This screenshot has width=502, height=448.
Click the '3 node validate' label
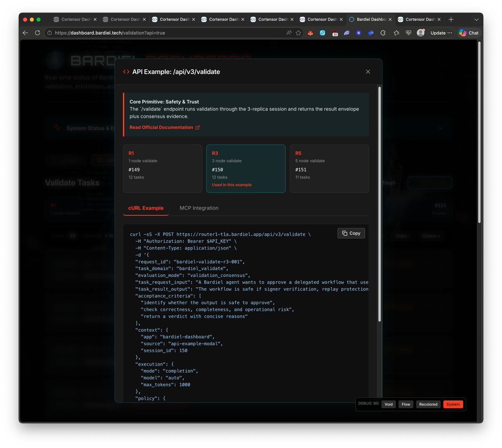coord(226,161)
